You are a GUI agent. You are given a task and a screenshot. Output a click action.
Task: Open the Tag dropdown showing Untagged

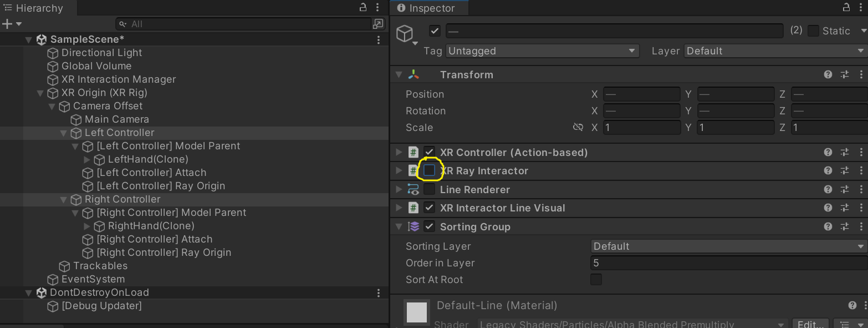(x=543, y=51)
